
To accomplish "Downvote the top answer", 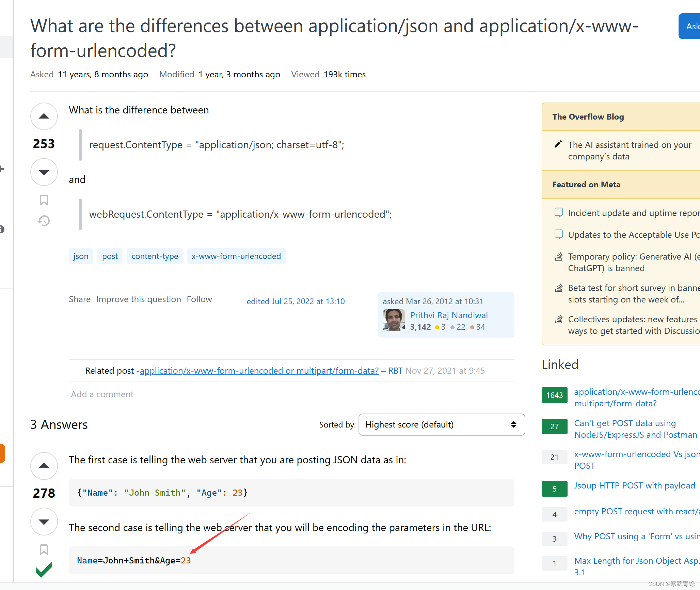I will click(x=44, y=521).
